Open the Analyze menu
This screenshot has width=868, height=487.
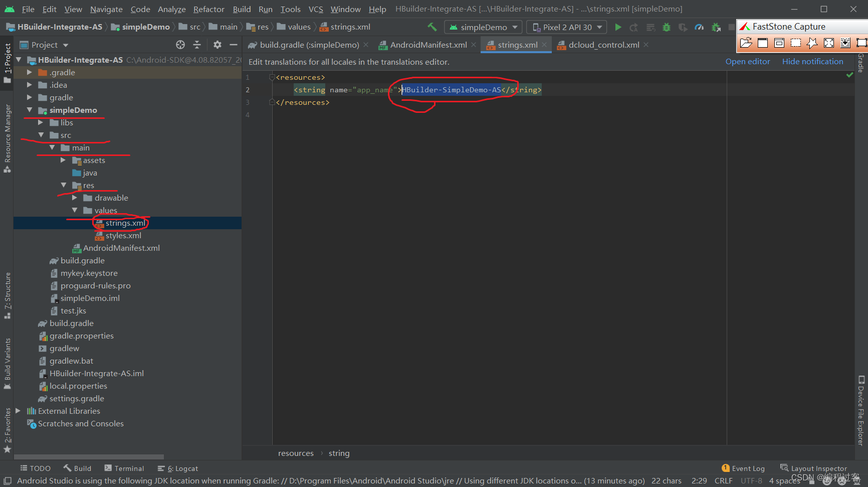pyautogui.click(x=171, y=9)
